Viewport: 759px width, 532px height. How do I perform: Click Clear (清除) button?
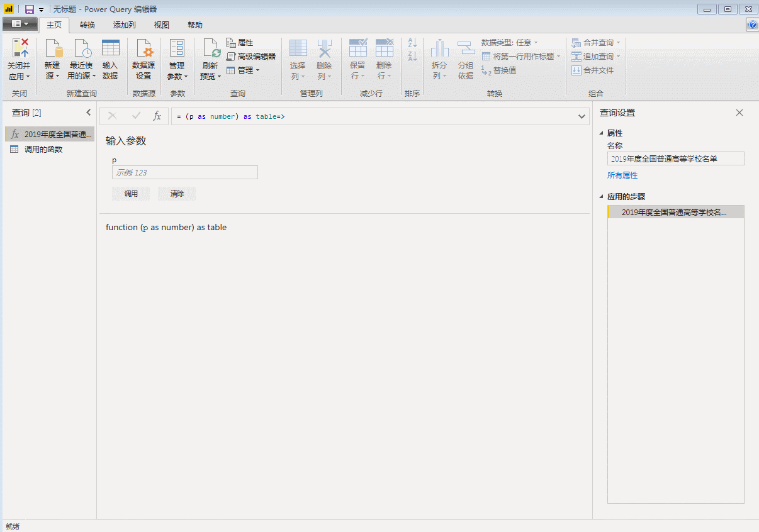pyautogui.click(x=177, y=194)
